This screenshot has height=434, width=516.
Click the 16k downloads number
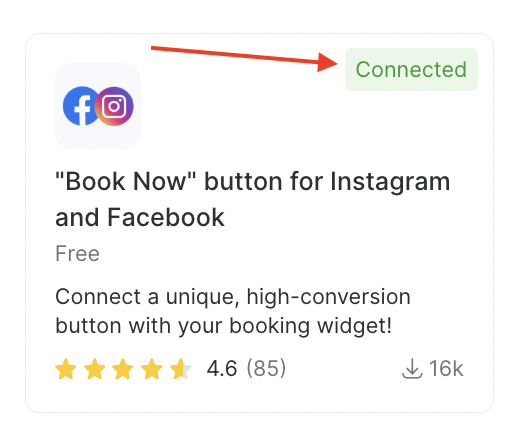point(446,369)
